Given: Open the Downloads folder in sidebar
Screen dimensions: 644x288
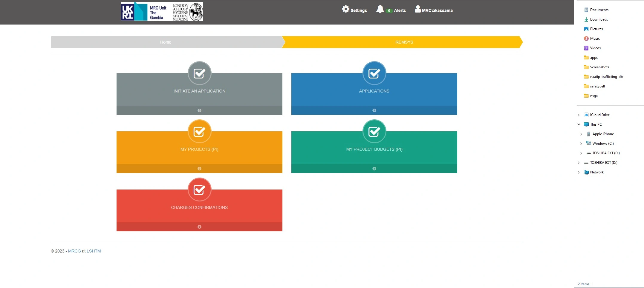Looking at the screenshot, I should click(x=599, y=19).
